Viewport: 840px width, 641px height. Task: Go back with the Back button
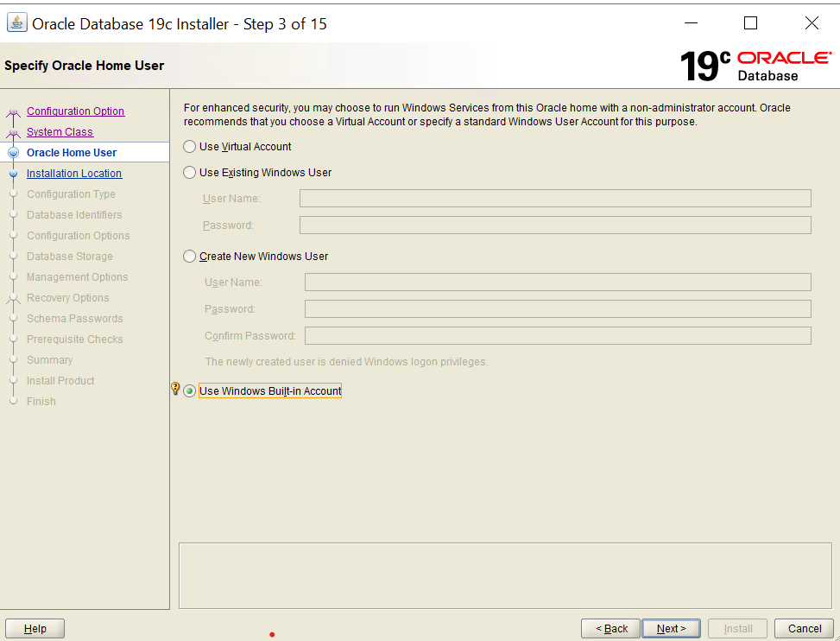610,629
